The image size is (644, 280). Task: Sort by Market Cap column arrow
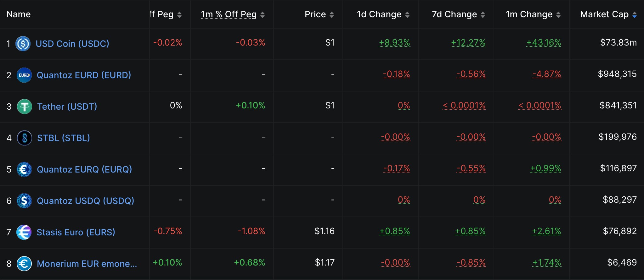tap(634, 14)
